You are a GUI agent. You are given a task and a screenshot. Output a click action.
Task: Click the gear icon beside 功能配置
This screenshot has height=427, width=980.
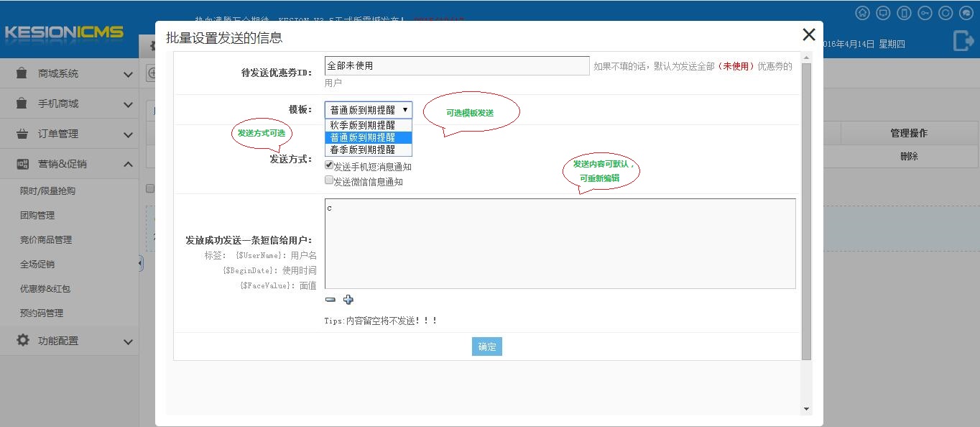(23, 340)
